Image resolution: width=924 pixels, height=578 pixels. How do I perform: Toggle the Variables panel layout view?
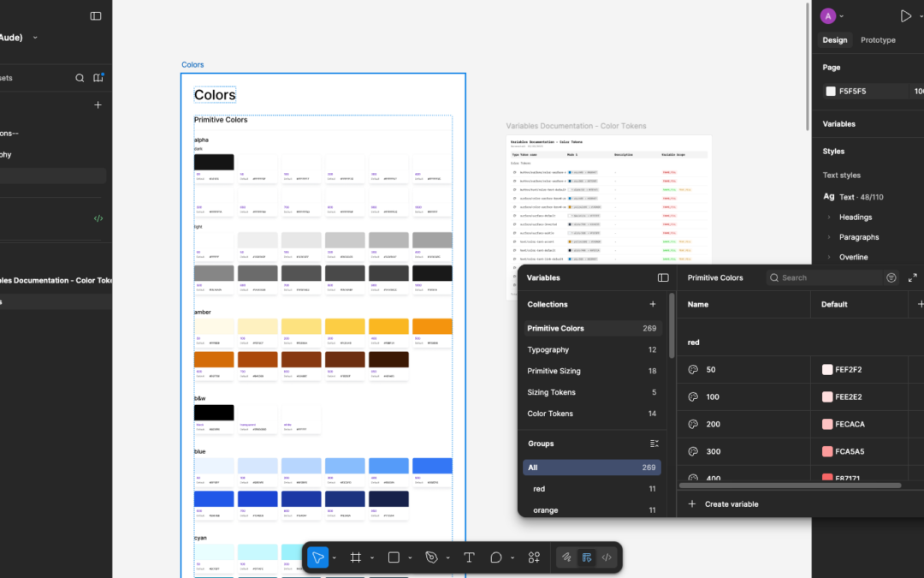(x=663, y=277)
